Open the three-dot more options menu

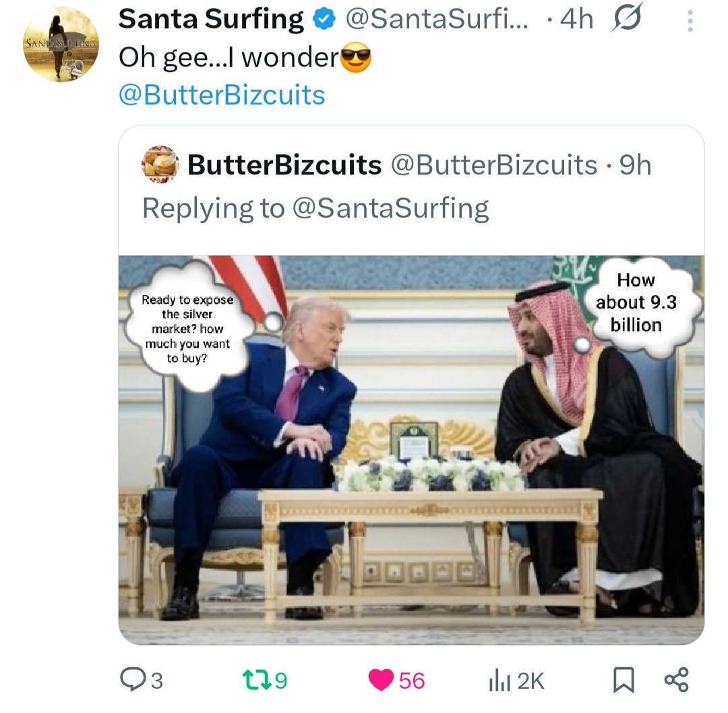click(689, 22)
